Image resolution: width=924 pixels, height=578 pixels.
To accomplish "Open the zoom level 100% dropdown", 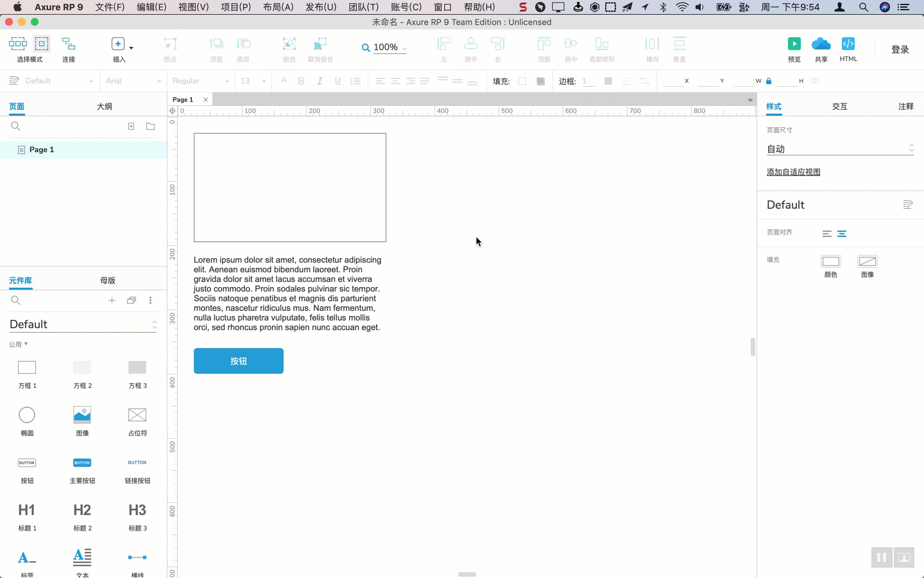I will click(x=385, y=48).
